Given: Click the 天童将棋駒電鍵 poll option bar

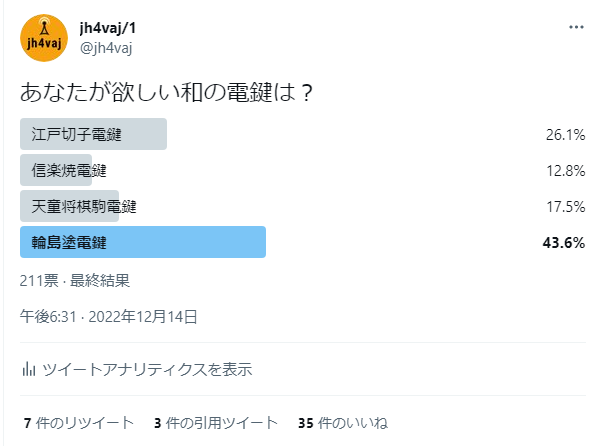Looking at the screenshot, I should [x=70, y=206].
